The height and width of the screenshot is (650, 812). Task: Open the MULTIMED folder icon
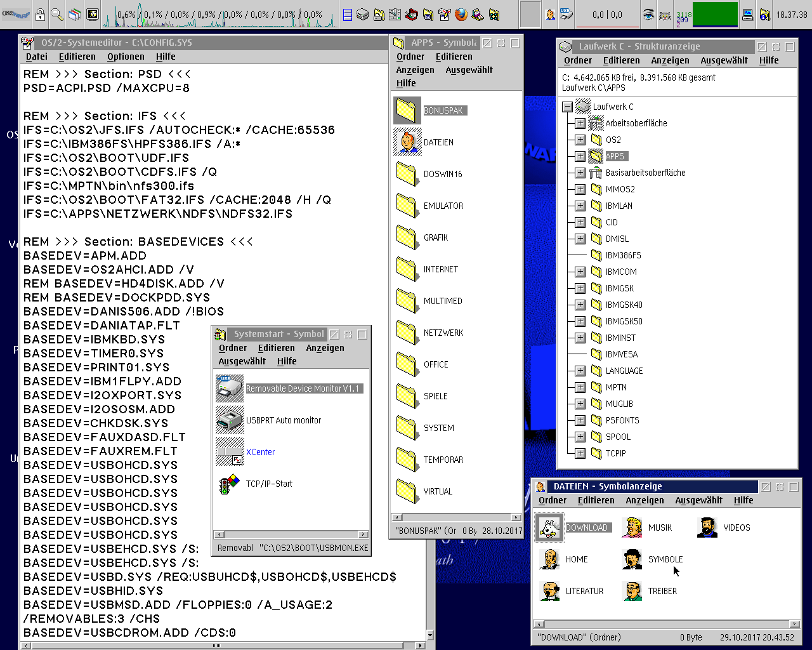[x=407, y=301]
